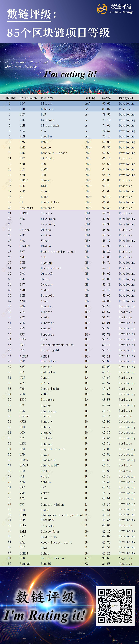
Task: Click the Raiden network token entry
Action: pos(57,345)
